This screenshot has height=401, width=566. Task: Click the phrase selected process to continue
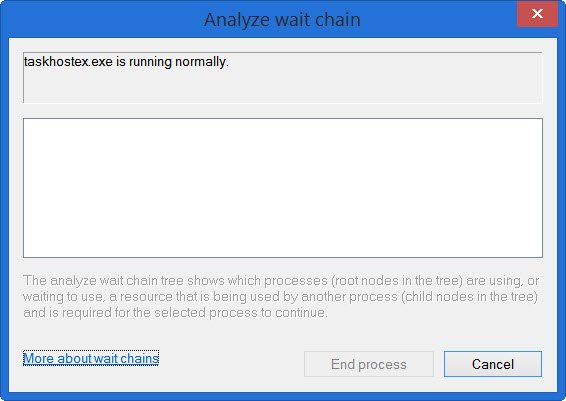[x=240, y=312]
